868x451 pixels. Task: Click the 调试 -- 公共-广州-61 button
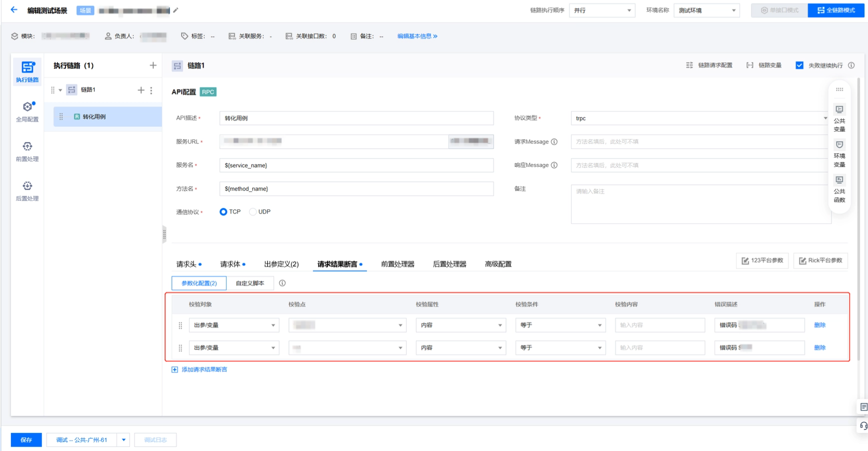point(81,440)
